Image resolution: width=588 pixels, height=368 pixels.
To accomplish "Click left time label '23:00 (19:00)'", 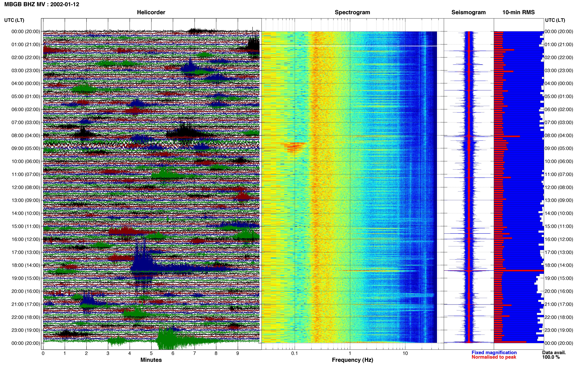I will (x=26, y=330).
